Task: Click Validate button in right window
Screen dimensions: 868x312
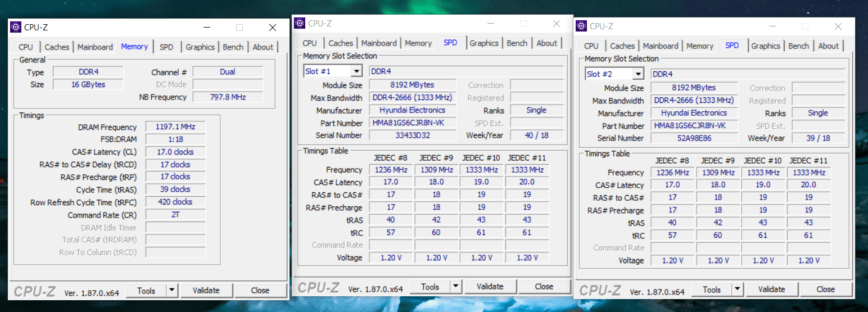Action: point(771,290)
